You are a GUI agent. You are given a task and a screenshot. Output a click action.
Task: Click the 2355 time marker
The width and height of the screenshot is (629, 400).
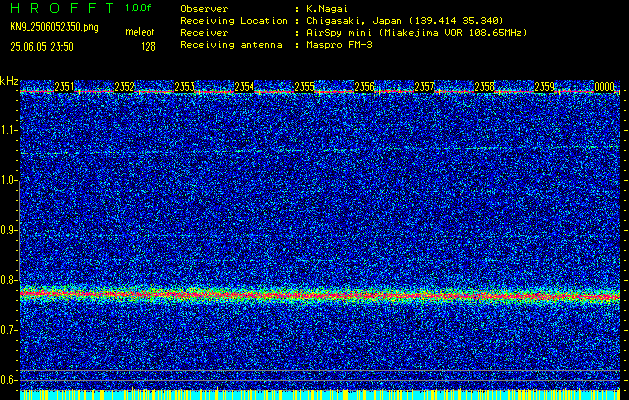(304, 87)
